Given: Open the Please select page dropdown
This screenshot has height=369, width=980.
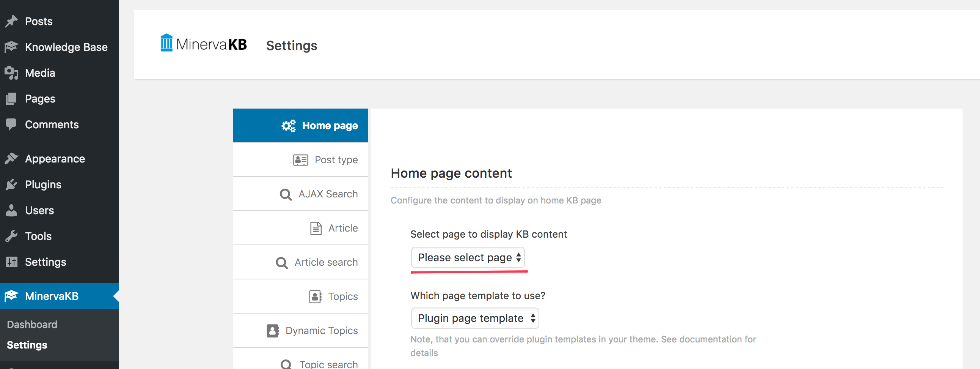Looking at the screenshot, I should pos(468,257).
